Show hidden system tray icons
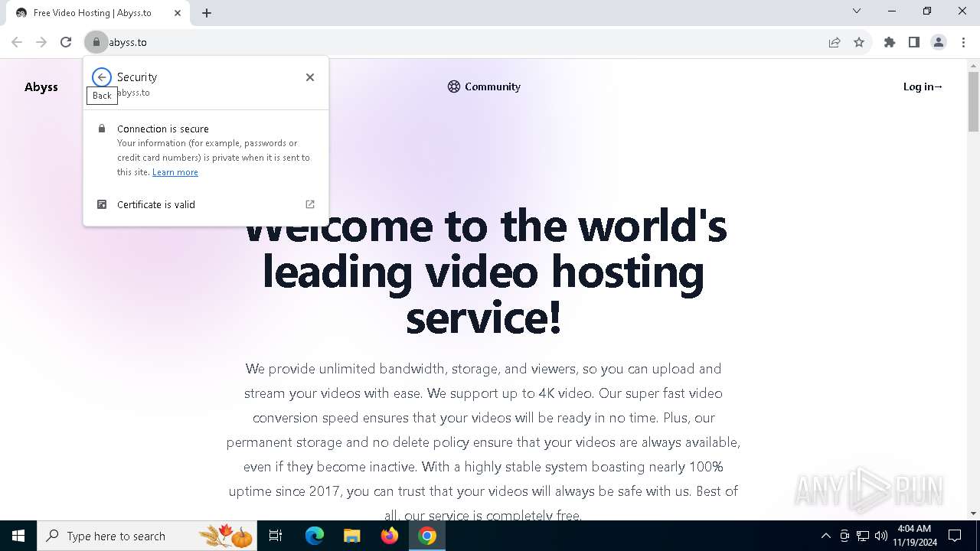The image size is (980, 551). click(x=825, y=536)
